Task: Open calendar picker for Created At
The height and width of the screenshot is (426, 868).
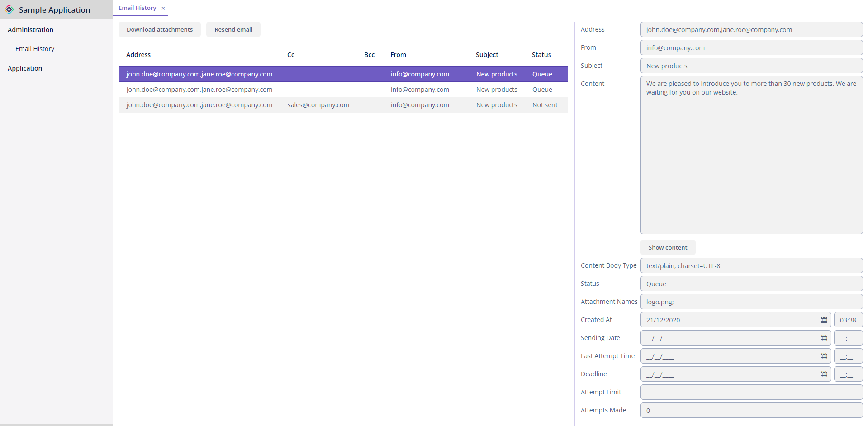Action: pos(824,320)
